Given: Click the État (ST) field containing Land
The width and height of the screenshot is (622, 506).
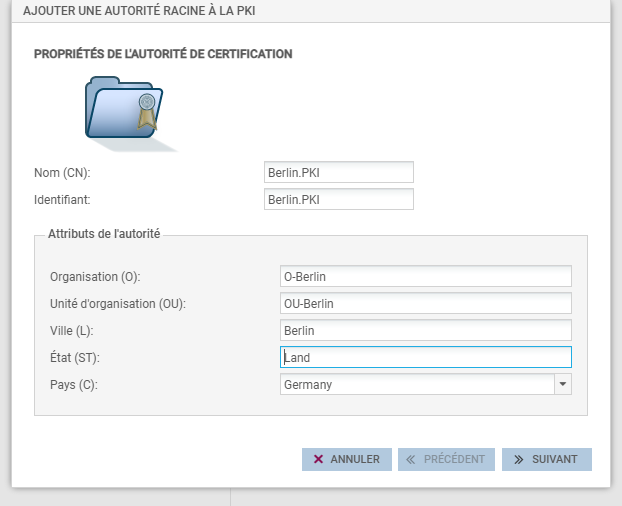Looking at the screenshot, I should tap(426, 357).
